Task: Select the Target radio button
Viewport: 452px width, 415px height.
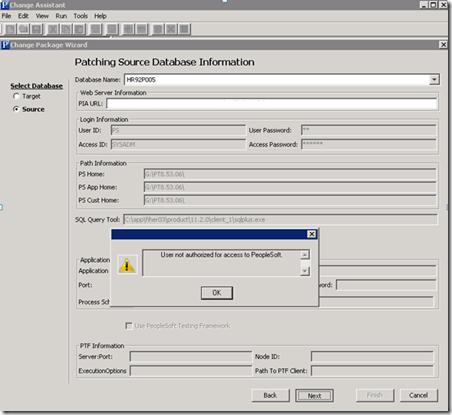Action: [x=16, y=96]
